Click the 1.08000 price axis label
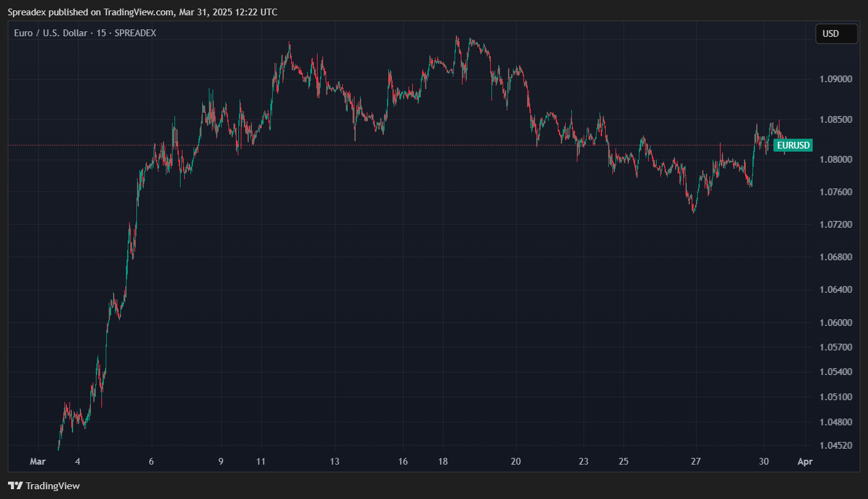 click(835, 160)
